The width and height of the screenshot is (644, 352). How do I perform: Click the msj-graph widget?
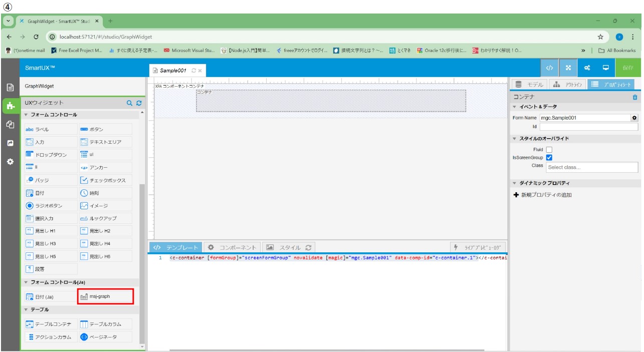[105, 296]
